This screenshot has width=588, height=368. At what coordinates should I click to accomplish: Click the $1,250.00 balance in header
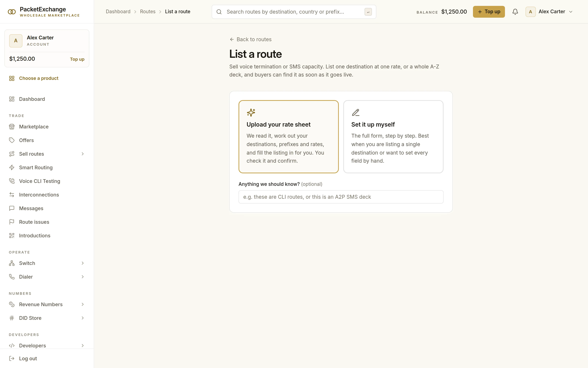coord(454,12)
